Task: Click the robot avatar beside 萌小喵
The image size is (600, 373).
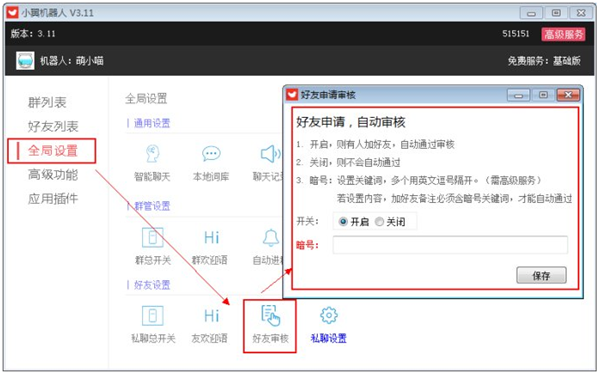Action: coord(25,60)
